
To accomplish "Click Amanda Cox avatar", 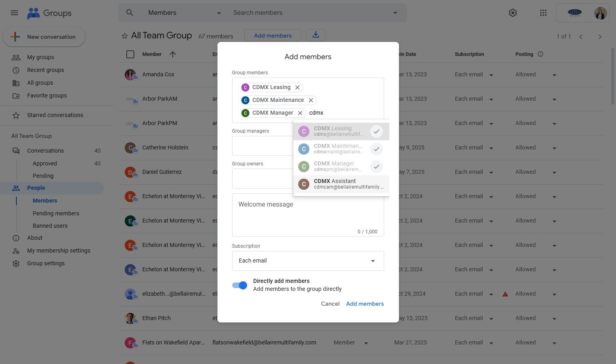I will pyautogui.click(x=130, y=74).
